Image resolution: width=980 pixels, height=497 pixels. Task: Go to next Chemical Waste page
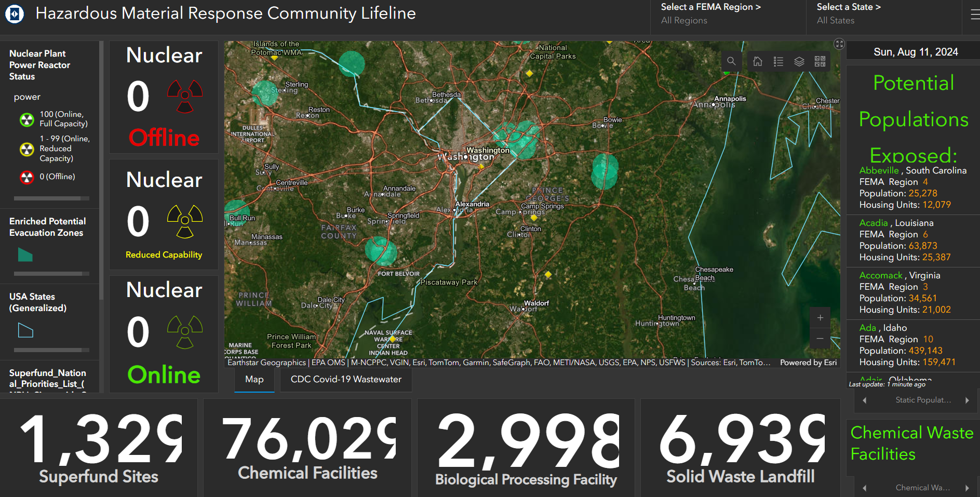pos(967,488)
